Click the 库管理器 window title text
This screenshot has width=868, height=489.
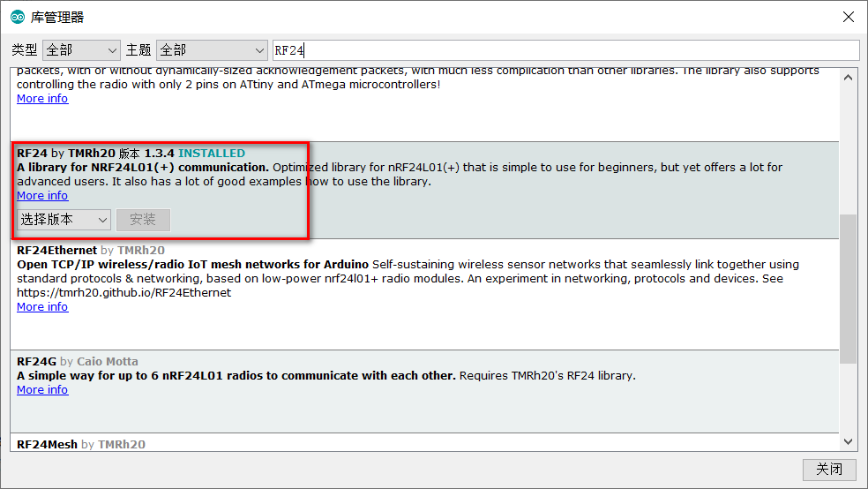[57, 18]
